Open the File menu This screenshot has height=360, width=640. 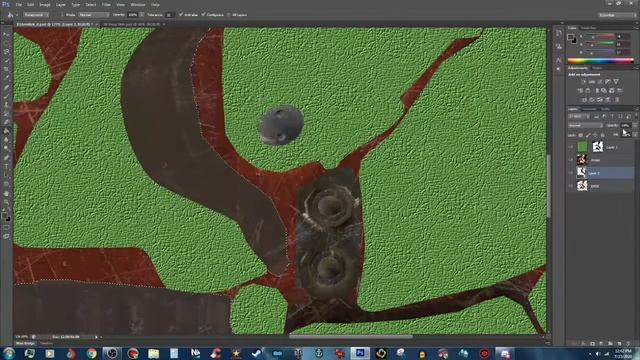pyautogui.click(x=19, y=4)
